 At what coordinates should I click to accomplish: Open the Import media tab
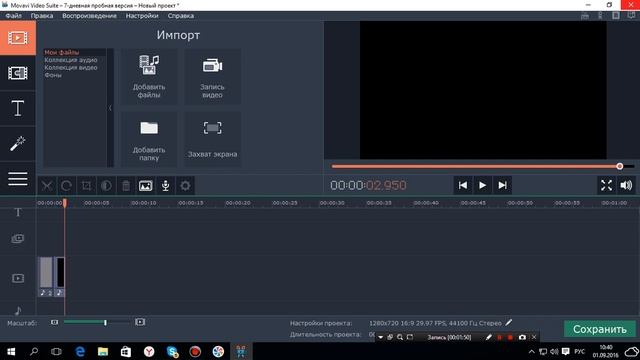[x=18, y=38]
